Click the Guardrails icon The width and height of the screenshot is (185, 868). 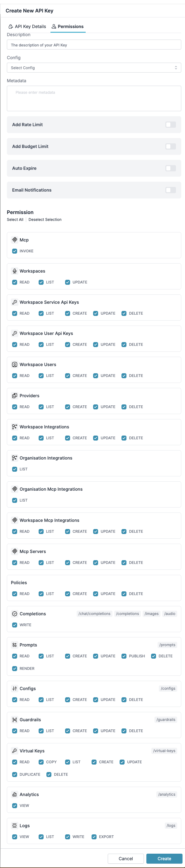(15, 720)
